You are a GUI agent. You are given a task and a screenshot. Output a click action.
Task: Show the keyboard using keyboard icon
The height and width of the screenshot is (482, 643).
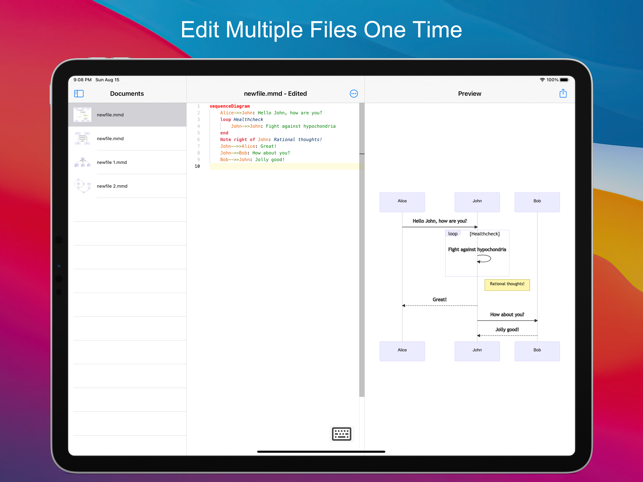coord(341,434)
